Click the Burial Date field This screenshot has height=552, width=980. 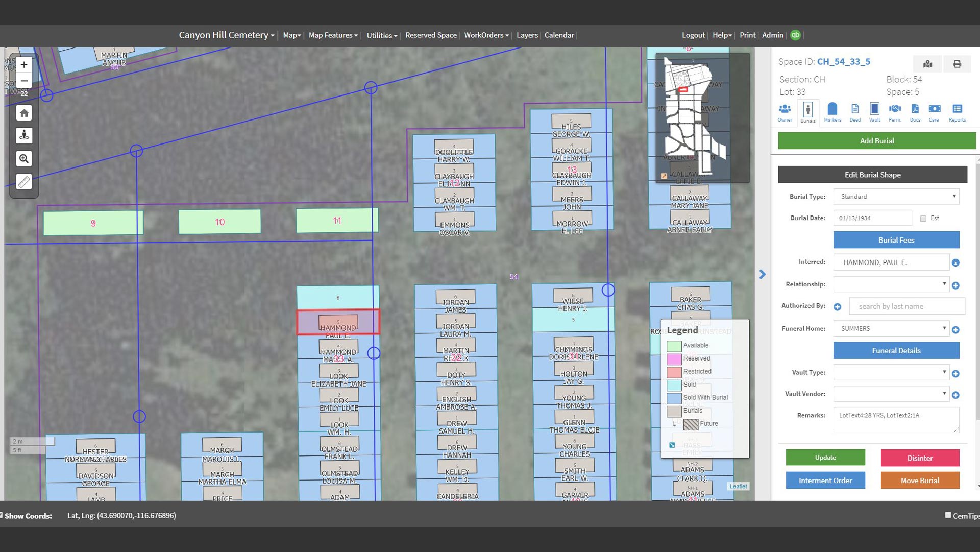[x=872, y=218]
